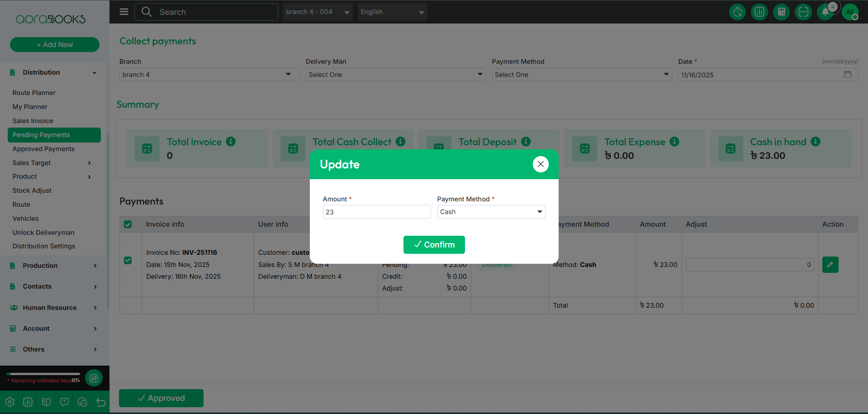Click the Amount input field

click(x=376, y=212)
